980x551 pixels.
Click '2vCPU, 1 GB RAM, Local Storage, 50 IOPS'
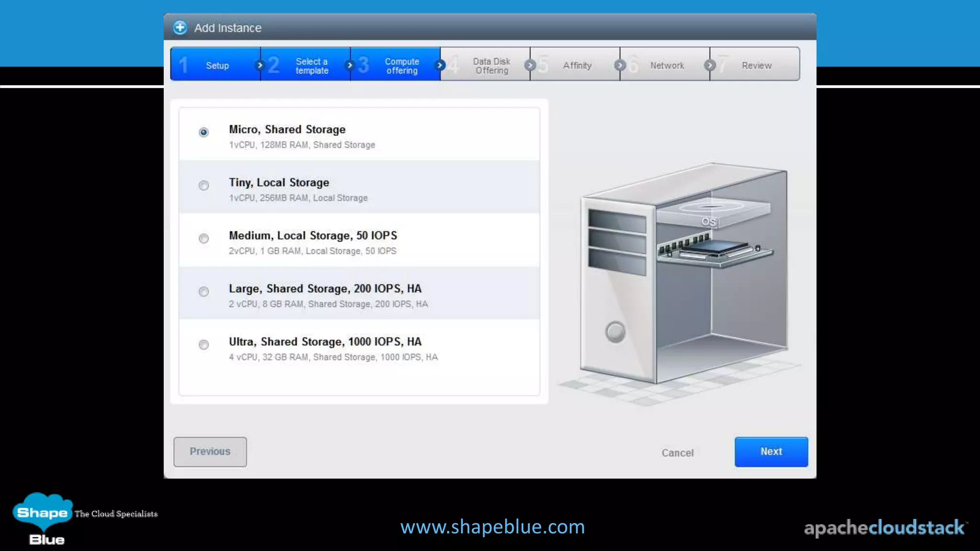(x=312, y=251)
